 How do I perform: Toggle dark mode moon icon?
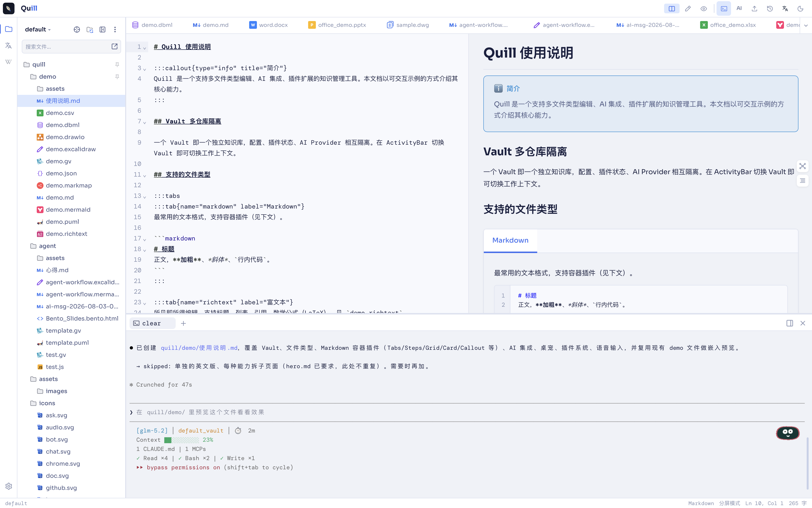pos(800,9)
